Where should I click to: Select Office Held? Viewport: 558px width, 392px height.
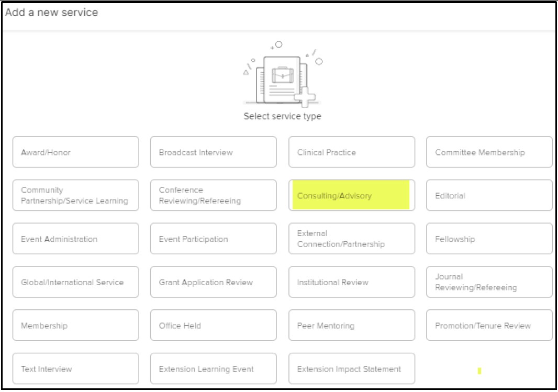[x=214, y=325]
